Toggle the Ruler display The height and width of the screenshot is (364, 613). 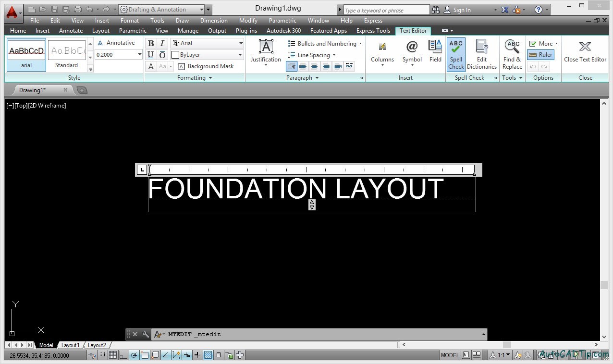[540, 54]
